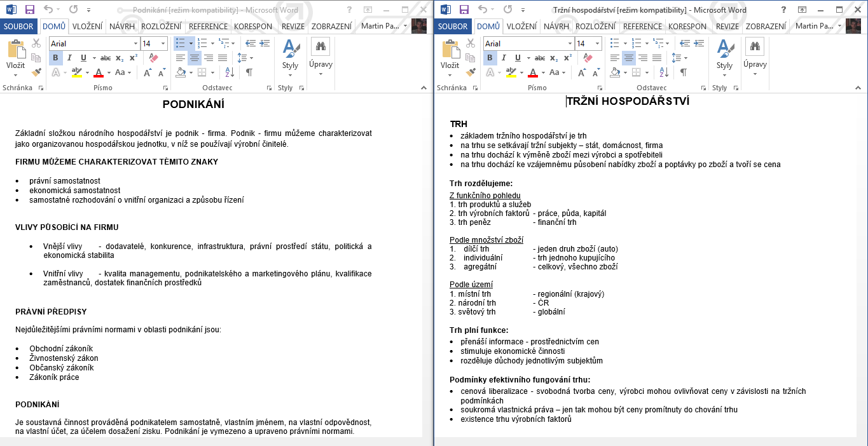Click Cut scissors icon in Tržní hospodářství window
Viewport: 868px width, 446px height.
coord(471,43)
